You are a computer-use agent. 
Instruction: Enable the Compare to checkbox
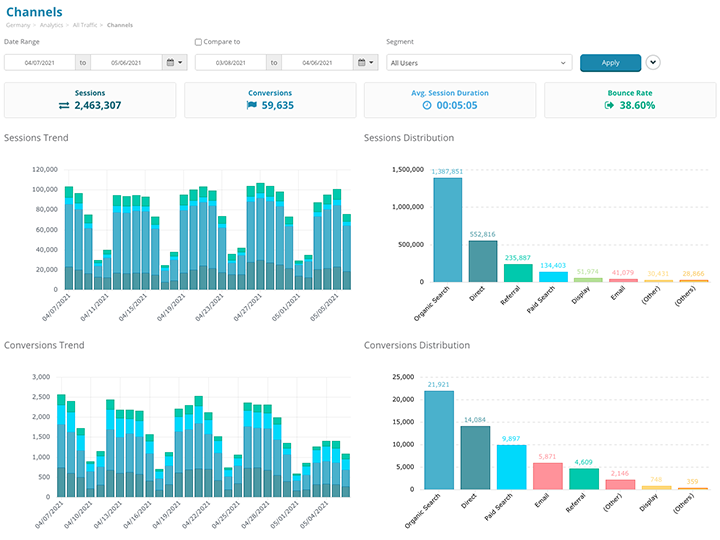(198, 42)
